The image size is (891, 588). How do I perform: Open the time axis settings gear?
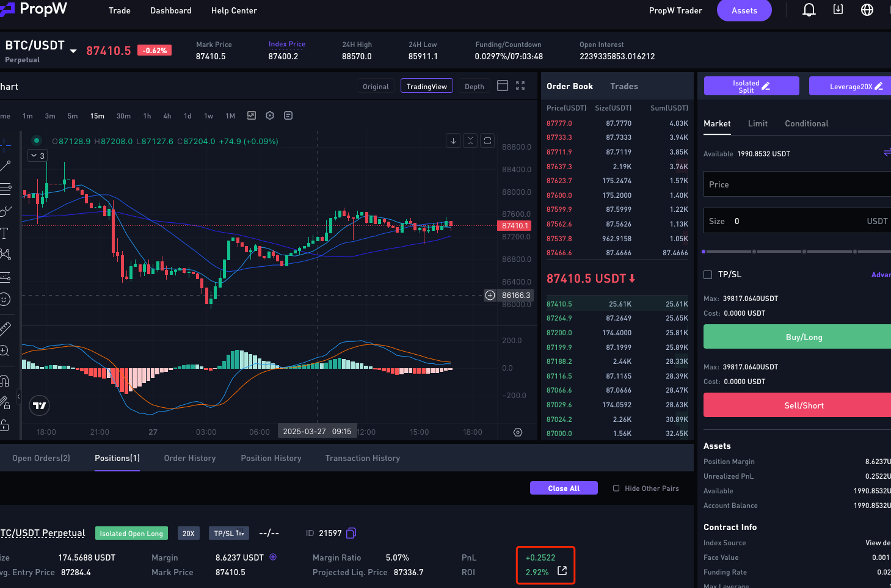point(518,432)
